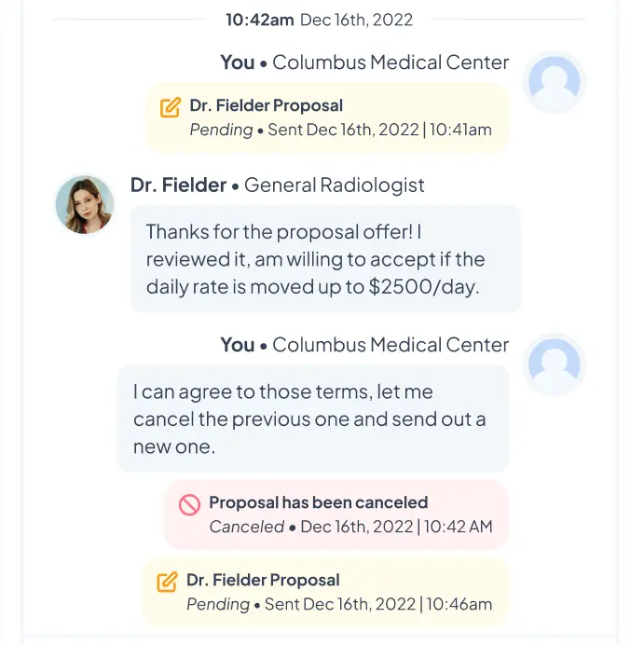Click "Dec 16th, 2022" in the date header
The height and width of the screenshot is (645, 644).
(x=357, y=20)
